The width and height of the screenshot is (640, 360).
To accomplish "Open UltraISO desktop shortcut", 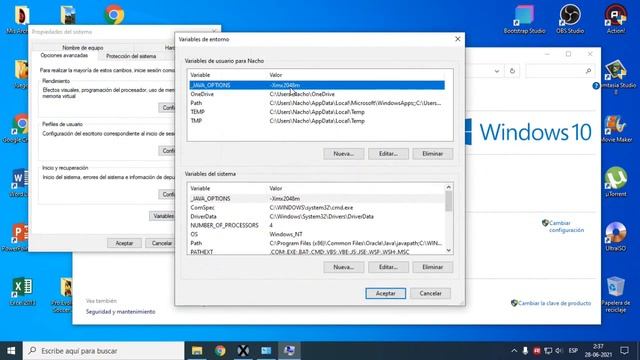I will point(616,237).
